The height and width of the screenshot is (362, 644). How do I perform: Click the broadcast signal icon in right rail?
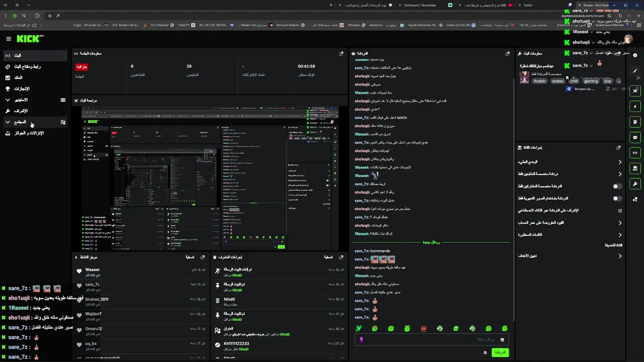(x=635, y=153)
